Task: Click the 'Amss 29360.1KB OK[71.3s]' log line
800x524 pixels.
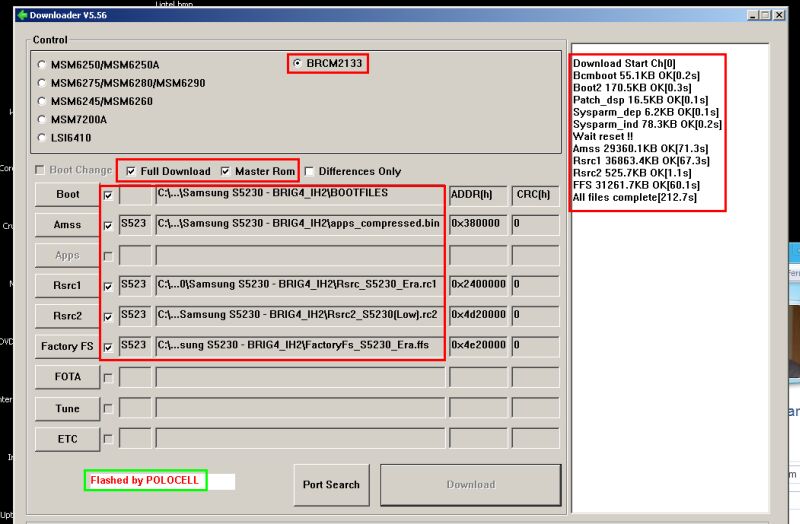Action: tap(640, 149)
